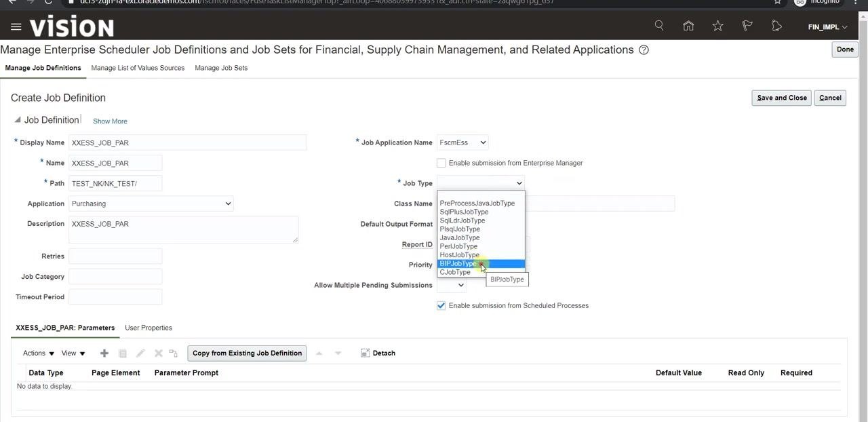
Task: Add a parameter with plus icon
Action: tap(104, 353)
